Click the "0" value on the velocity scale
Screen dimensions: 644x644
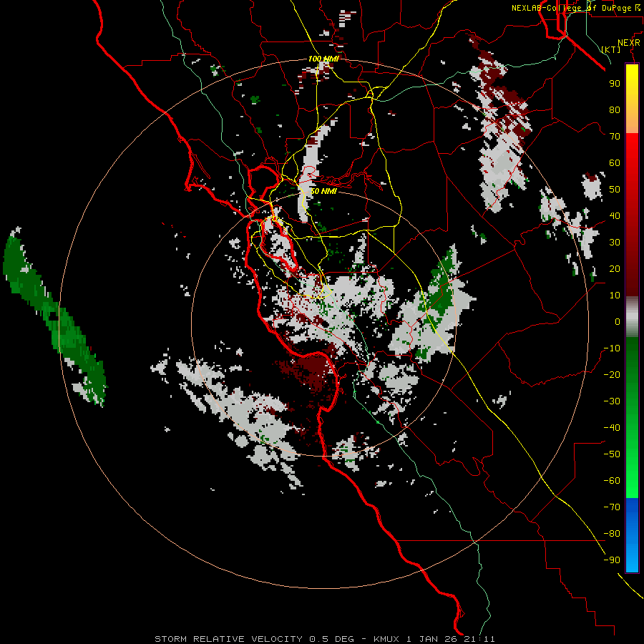pos(618,322)
